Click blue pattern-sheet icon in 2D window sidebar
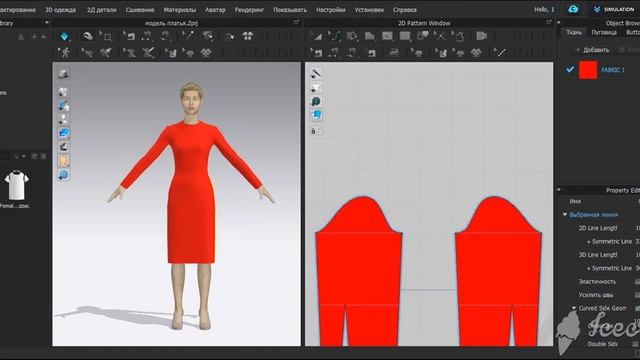640x360 pixels. click(x=316, y=116)
